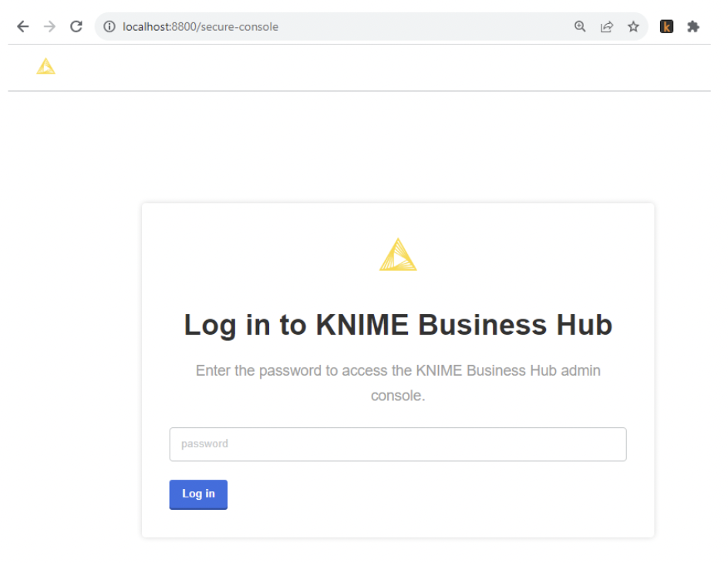Open the zoom magnifier in address bar
Viewport: 728px width, 563px height.
(x=580, y=26)
